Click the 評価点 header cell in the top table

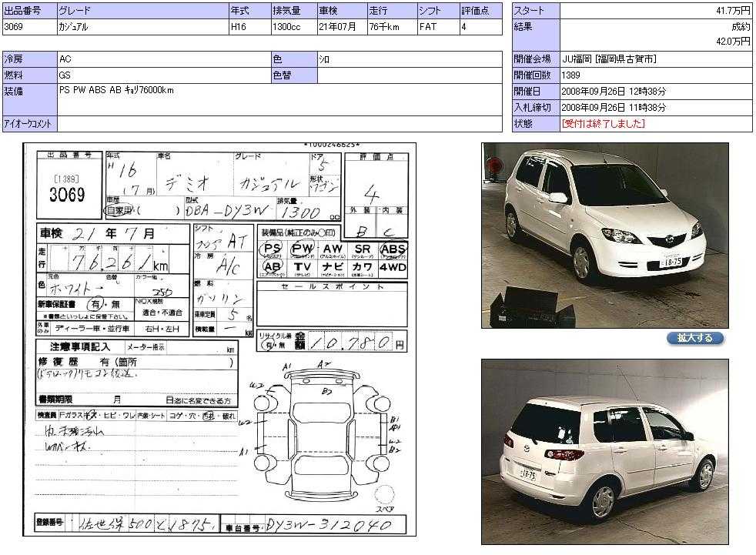481,11
